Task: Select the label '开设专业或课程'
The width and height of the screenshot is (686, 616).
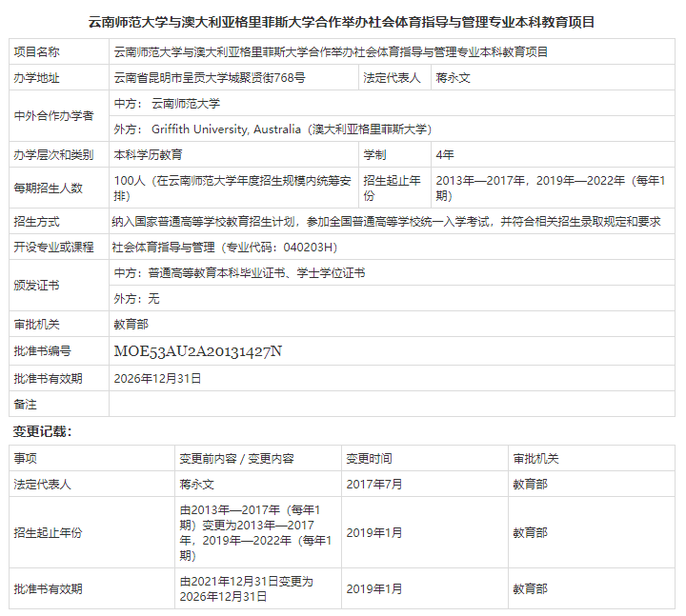Action: click(x=53, y=247)
